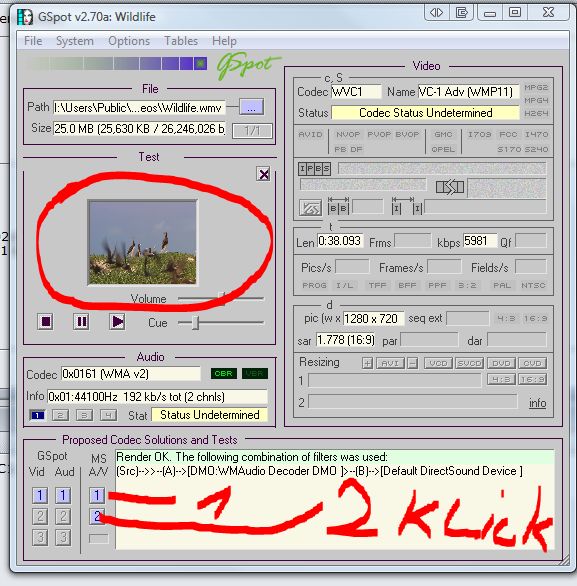
Task: Click the file Size field
Action: (x=139, y=129)
